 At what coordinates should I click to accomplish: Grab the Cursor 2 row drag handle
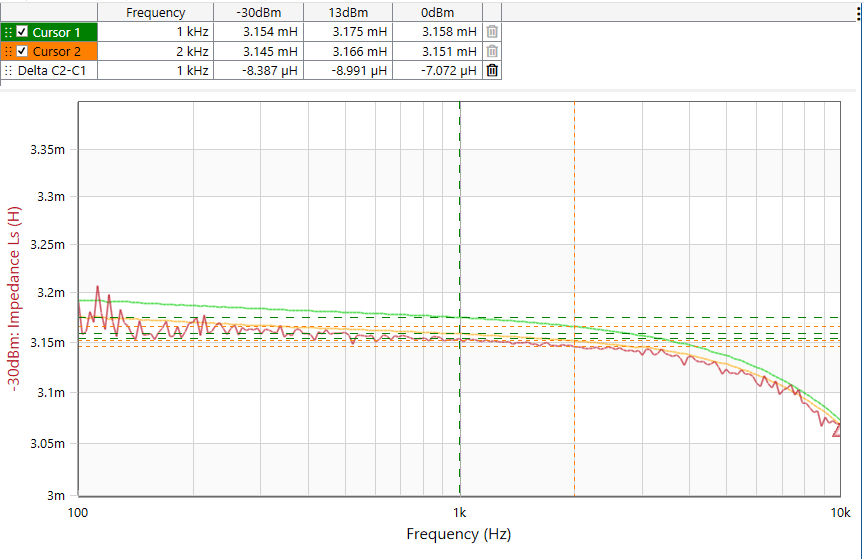pyautogui.click(x=8, y=52)
